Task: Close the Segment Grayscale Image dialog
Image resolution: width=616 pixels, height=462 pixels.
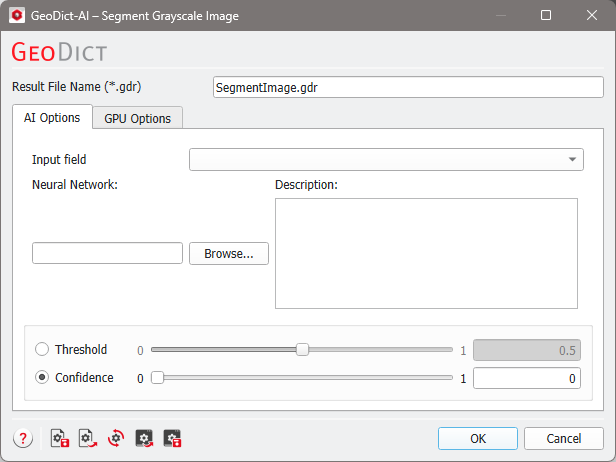Action: 592,15
